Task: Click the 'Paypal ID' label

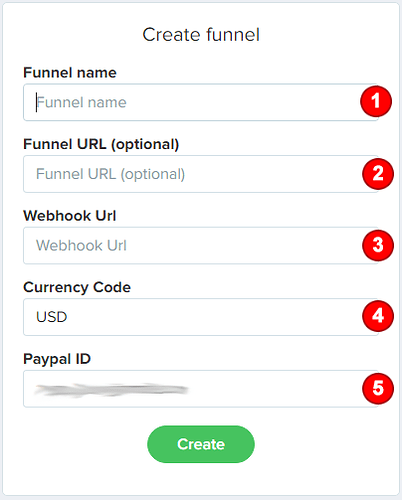Action: coord(57,359)
